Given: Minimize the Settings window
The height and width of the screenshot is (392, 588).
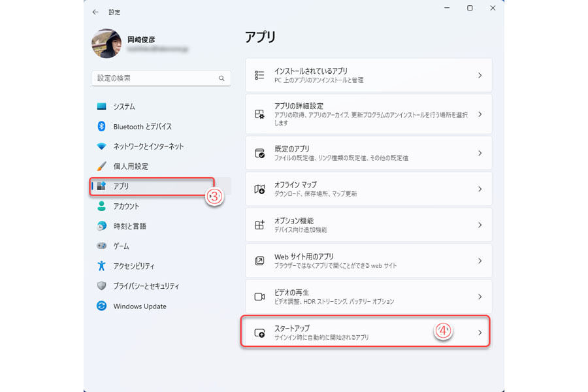Looking at the screenshot, I should 447,8.
